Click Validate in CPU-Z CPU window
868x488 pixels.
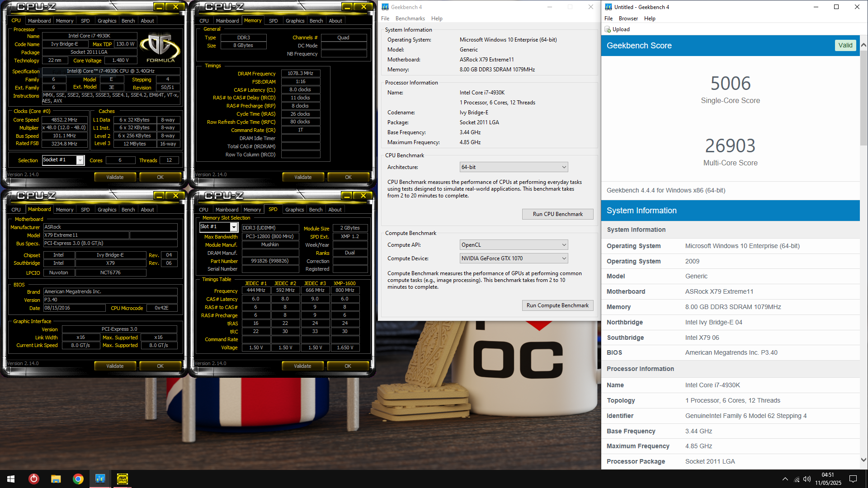pos(115,177)
